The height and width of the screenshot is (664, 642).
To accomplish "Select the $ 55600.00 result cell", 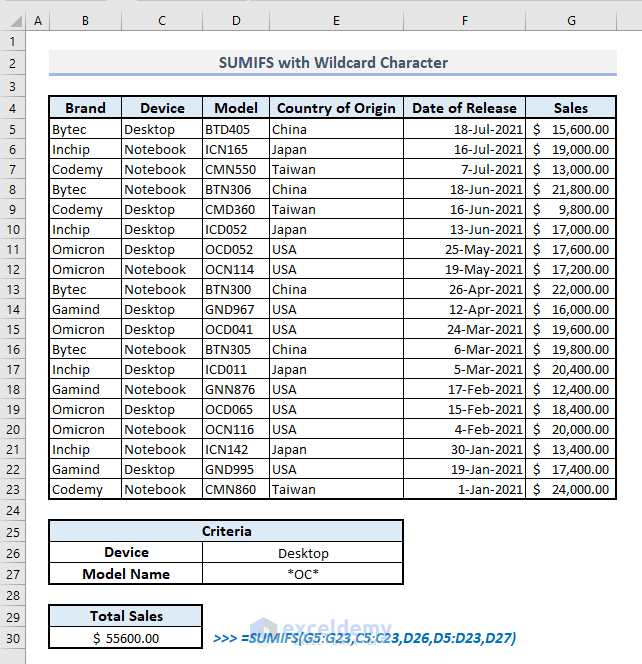I will click(126, 638).
